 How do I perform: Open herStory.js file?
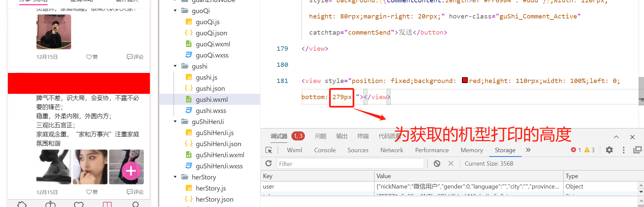click(211, 188)
